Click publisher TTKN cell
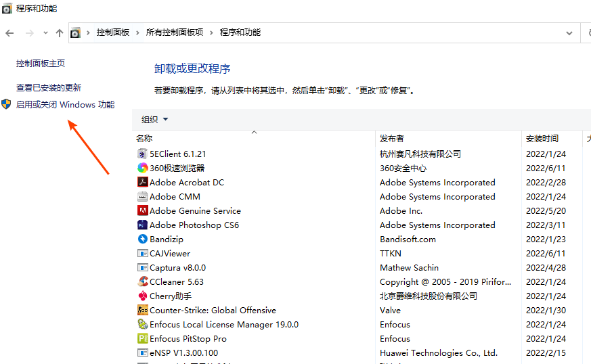The width and height of the screenshot is (591, 364). [x=391, y=253]
